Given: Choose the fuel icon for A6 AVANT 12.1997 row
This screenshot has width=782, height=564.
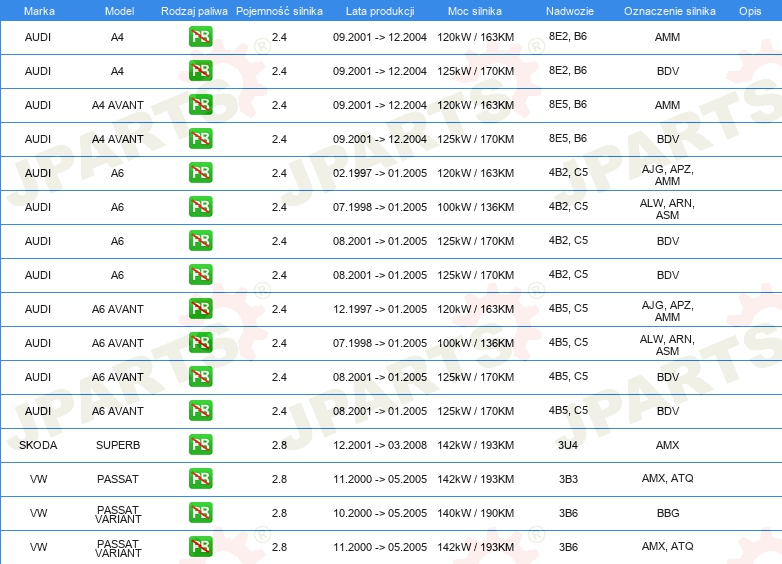Looking at the screenshot, I should point(200,308).
